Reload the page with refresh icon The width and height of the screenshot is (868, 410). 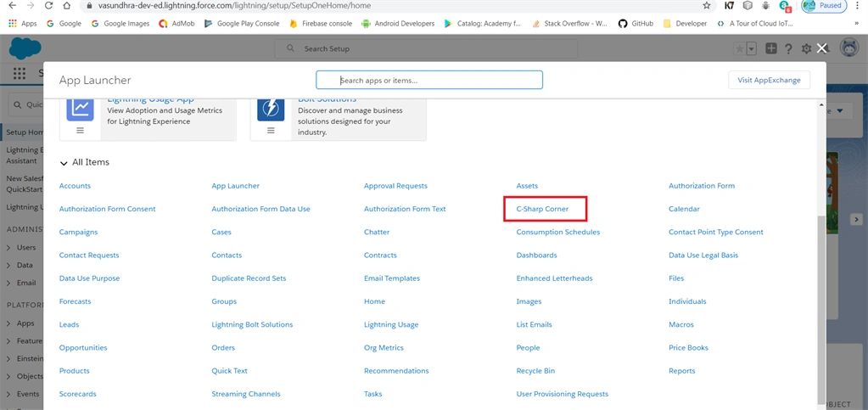point(48,6)
